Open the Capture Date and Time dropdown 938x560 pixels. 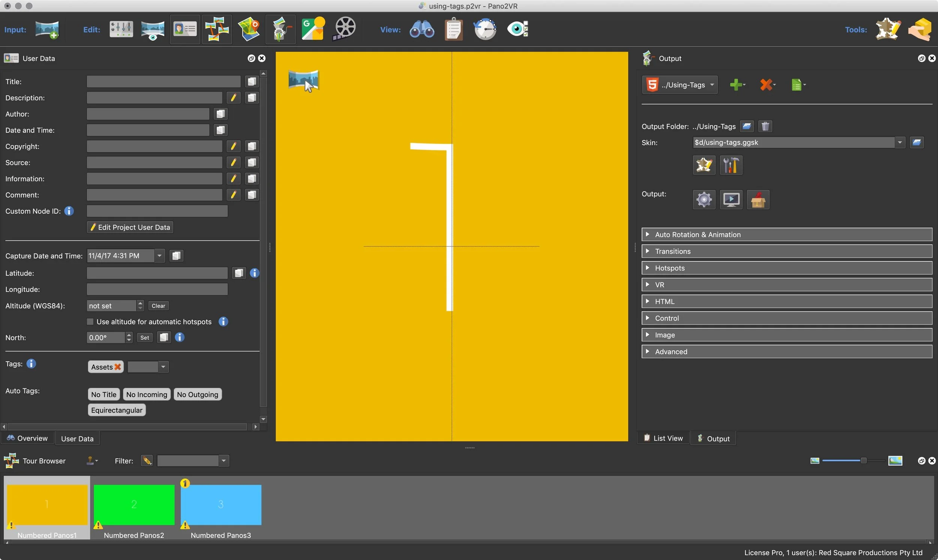159,256
